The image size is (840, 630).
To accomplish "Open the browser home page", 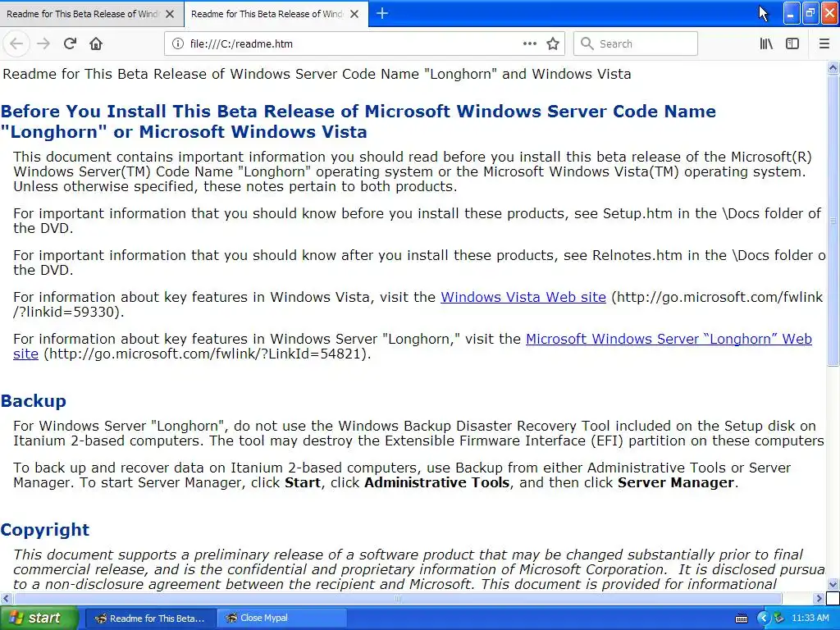I will (x=96, y=44).
